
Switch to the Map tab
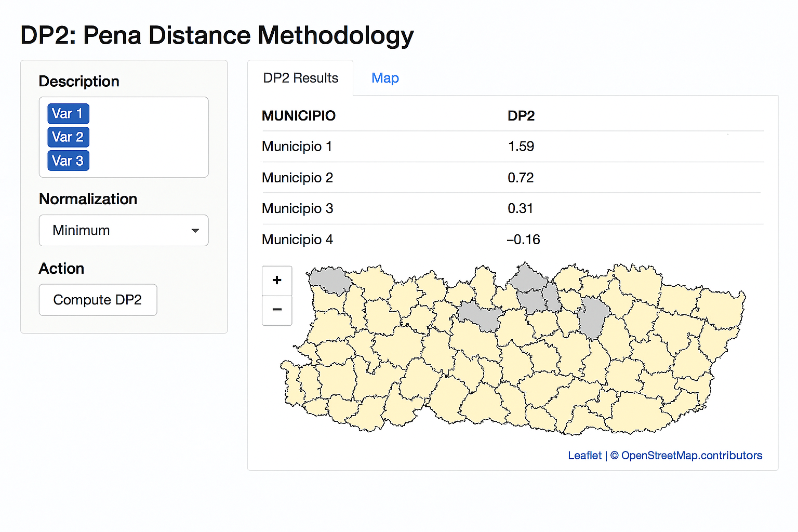(385, 78)
